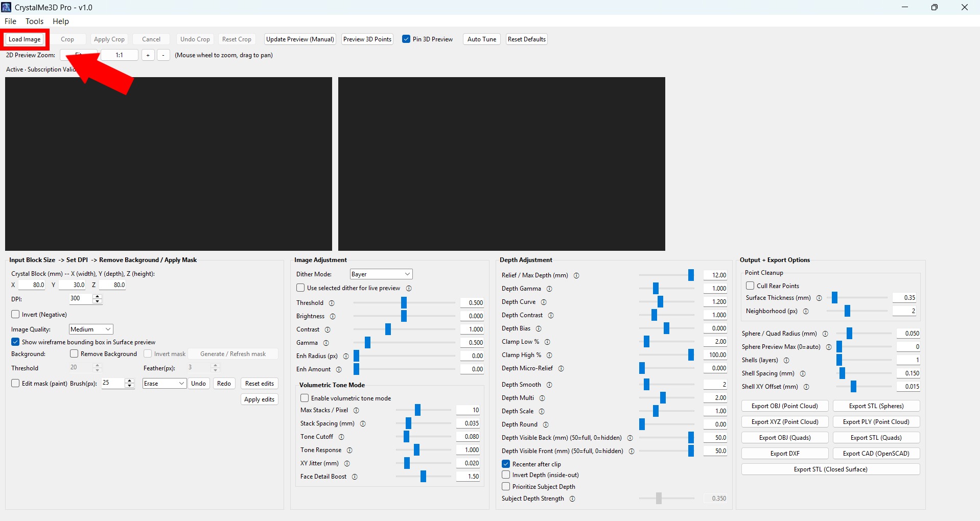Viewport: 980px width, 521px height.
Task: Click the Brightness slider handle
Action: click(404, 316)
